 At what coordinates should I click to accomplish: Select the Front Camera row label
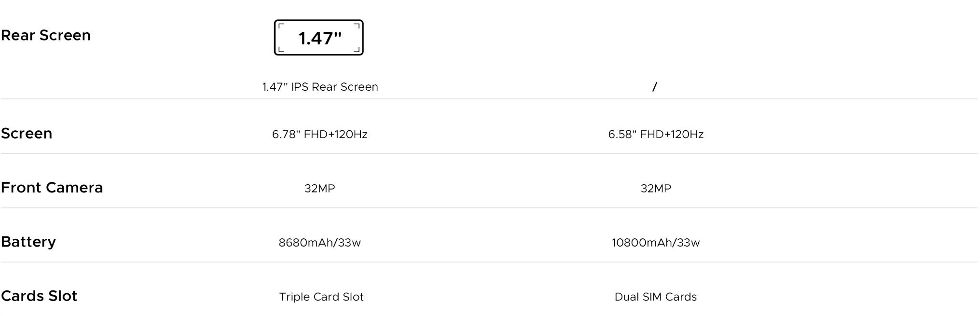click(52, 187)
